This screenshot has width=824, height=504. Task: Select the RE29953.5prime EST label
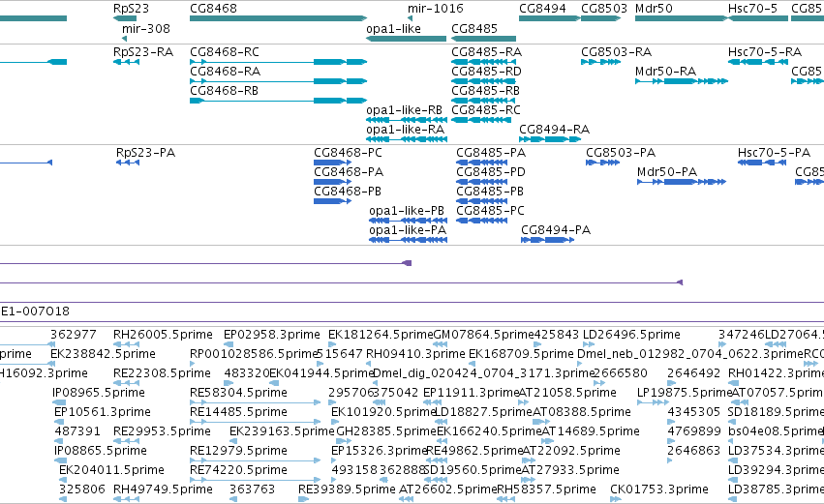162,432
